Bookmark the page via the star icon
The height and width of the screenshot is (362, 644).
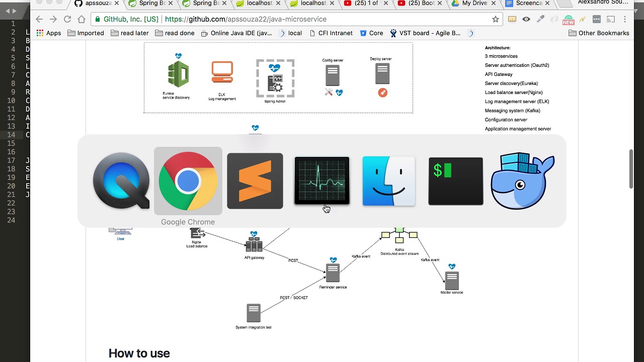click(496, 19)
